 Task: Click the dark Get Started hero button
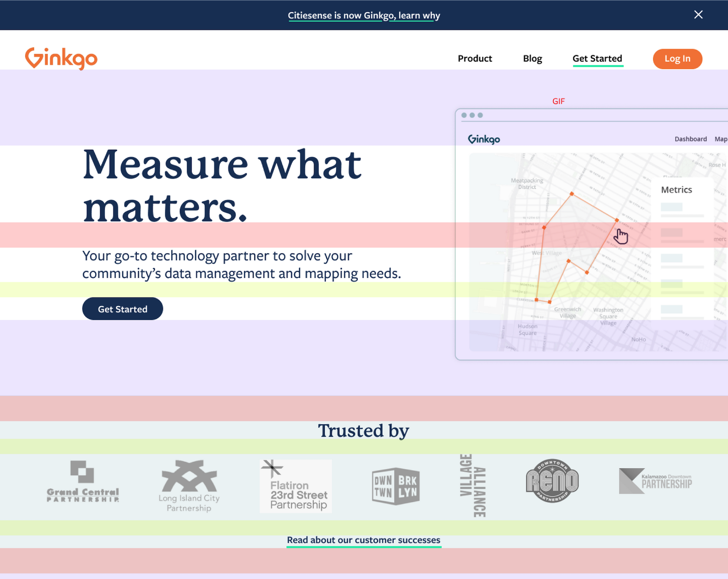tap(123, 309)
